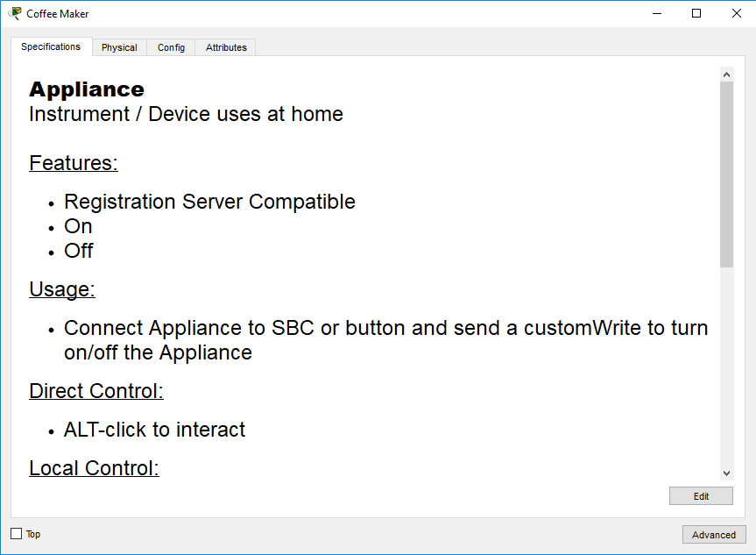Click the Appliance heading

coord(87,89)
